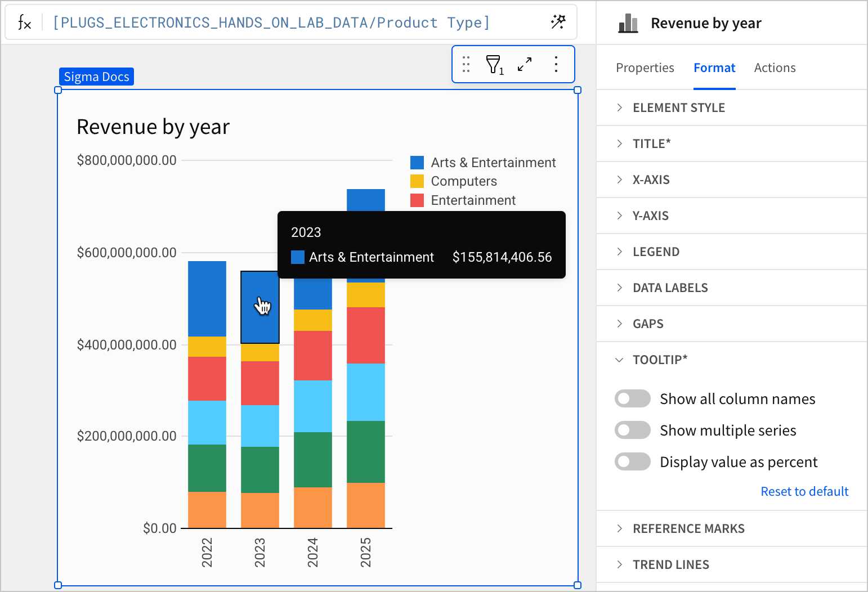Viewport: 868px width, 592px height.
Task: Open the three-dot overflow menu icon
Action: click(x=556, y=64)
